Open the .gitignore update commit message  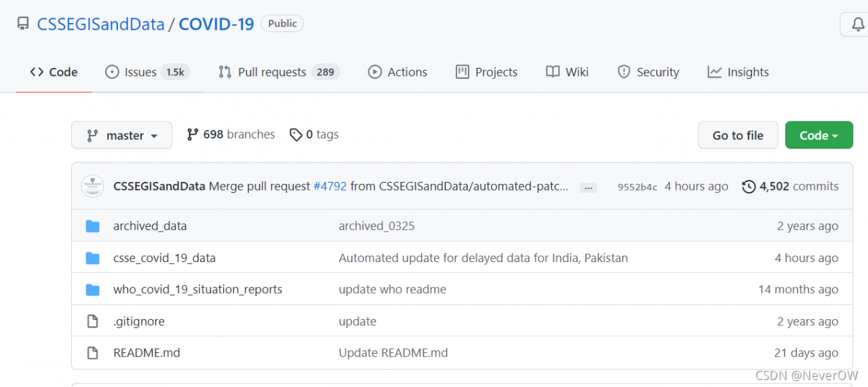click(x=357, y=321)
